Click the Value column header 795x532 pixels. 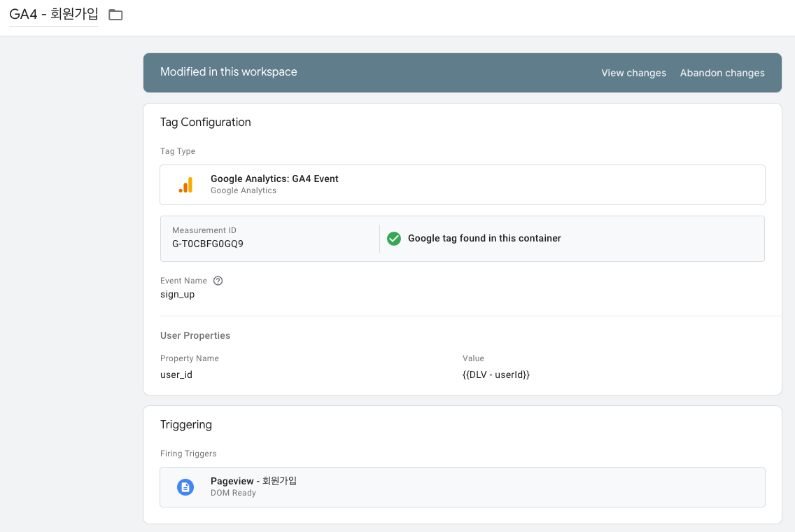473,358
